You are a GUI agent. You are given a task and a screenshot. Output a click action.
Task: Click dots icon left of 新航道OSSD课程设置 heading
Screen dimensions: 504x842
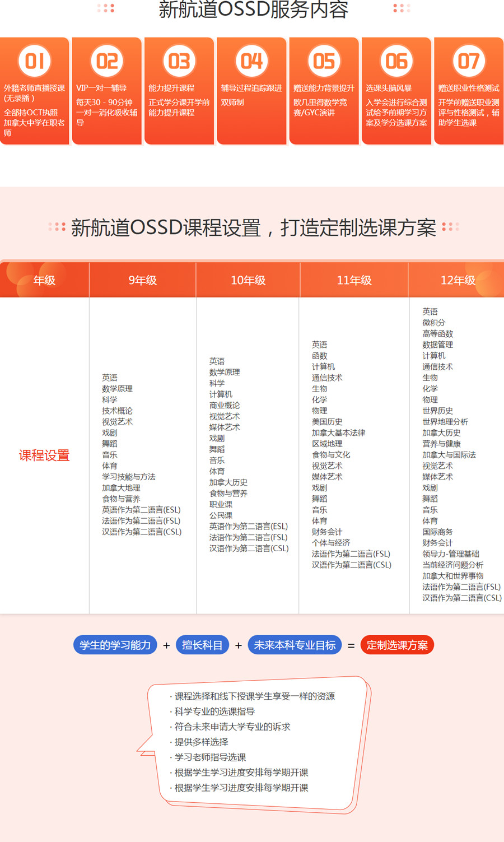tap(57, 227)
